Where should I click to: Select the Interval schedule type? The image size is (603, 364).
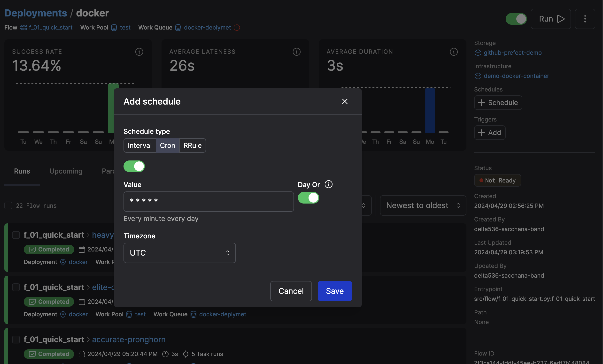(x=139, y=145)
